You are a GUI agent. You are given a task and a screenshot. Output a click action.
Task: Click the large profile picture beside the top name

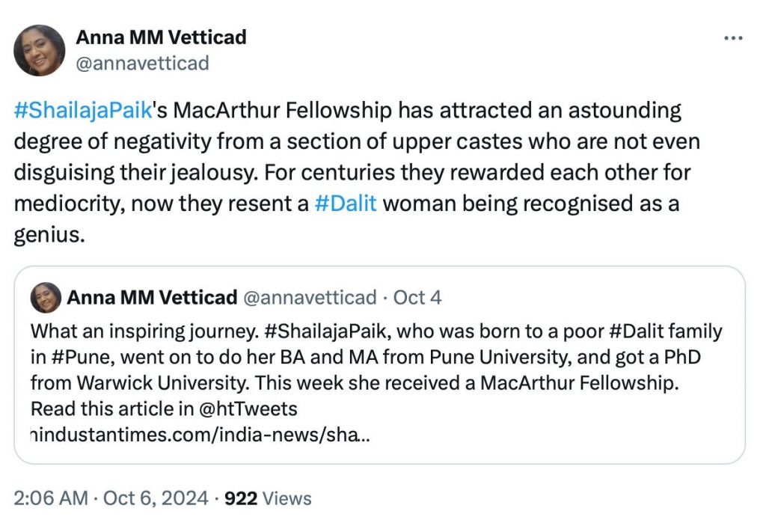tap(40, 50)
